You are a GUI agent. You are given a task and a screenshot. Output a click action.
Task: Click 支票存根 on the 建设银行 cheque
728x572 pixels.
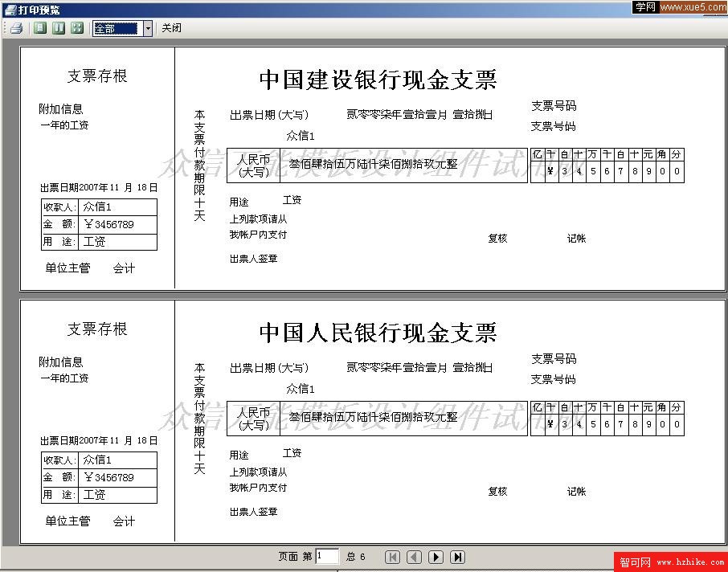coord(97,76)
